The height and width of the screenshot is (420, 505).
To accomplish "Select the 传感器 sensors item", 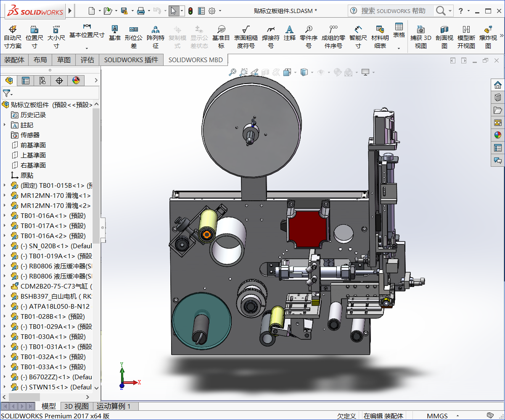I will [x=25, y=135].
